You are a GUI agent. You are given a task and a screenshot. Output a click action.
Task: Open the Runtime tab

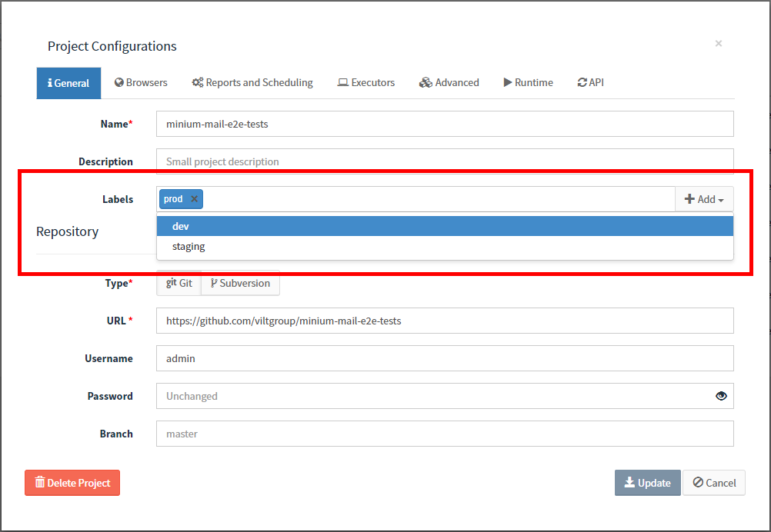tap(528, 82)
